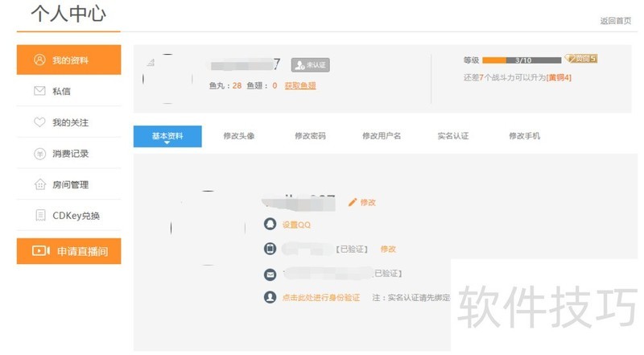Switch to 实名认证 tab
Image resolution: width=644 pixels, height=355 pixels.
(x=453, y=136)
